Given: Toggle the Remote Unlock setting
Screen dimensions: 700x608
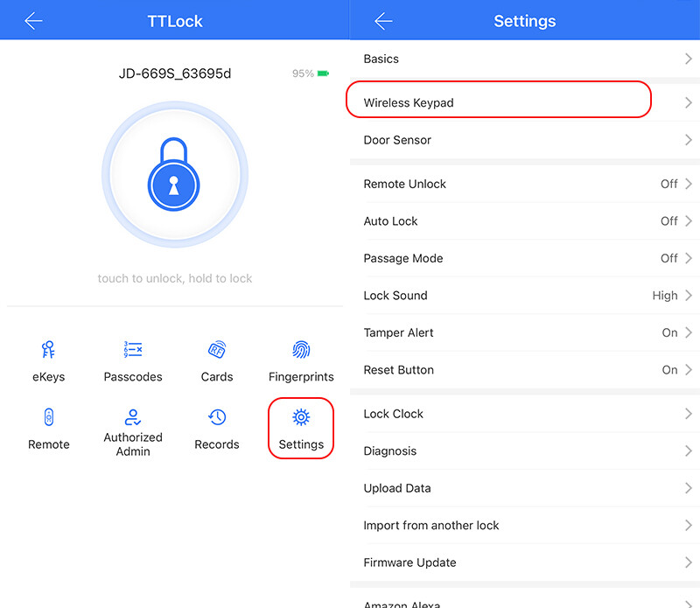Looking at the screenshot, I should point(675,184).
